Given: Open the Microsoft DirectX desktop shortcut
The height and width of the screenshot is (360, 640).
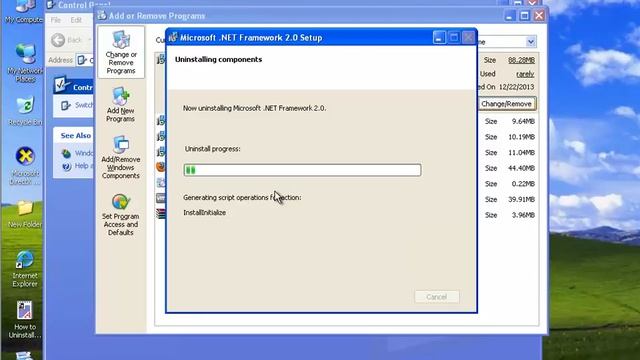Looking at the screenshot, I should (25, 165).
